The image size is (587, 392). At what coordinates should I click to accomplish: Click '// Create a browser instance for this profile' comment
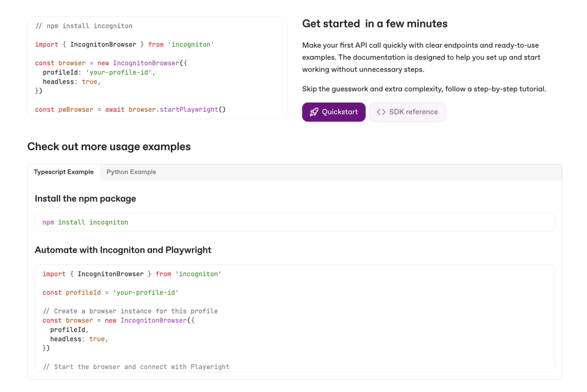(x=130, y=311)
